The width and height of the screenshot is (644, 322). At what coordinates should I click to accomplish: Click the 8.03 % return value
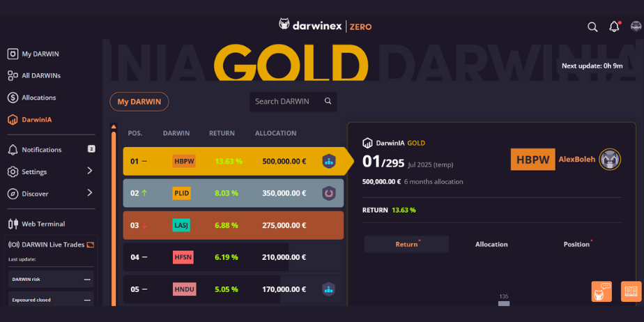(227, 193)
